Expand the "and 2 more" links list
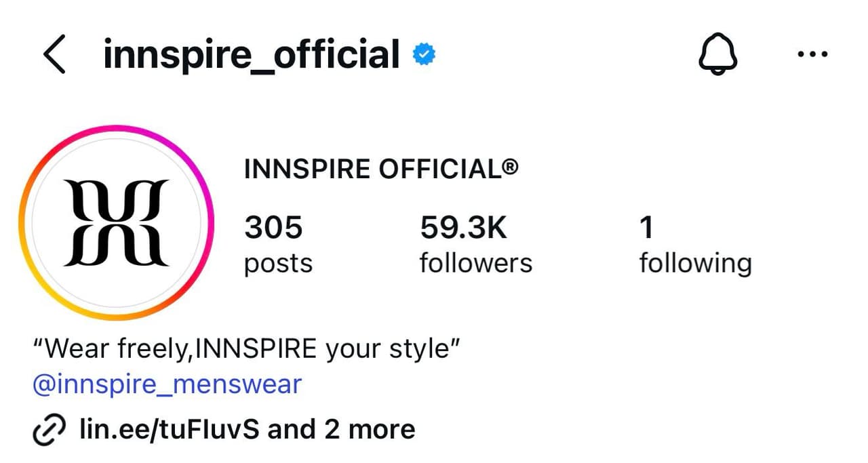The width and height of the screenshot is (868, 463). pos(341,429)
